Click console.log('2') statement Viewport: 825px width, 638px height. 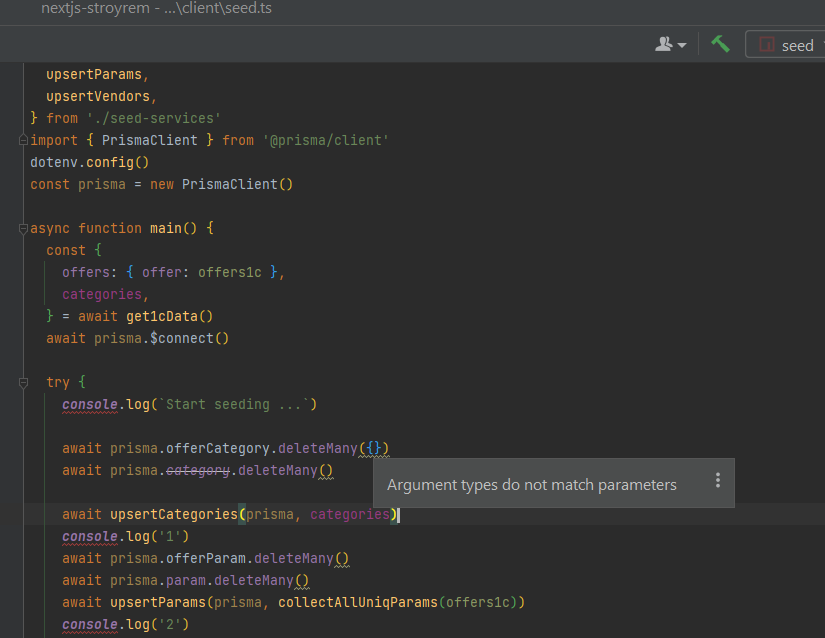125,624
